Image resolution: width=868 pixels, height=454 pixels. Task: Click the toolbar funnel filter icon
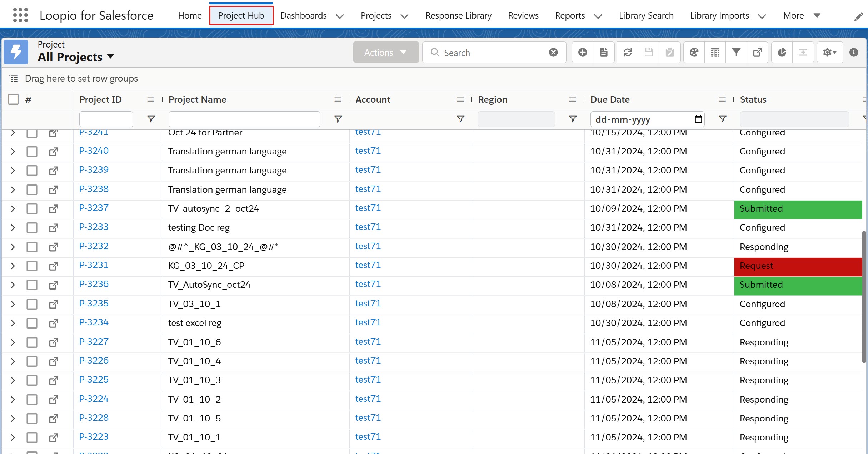pyautogui.click(x=736, y=53)
